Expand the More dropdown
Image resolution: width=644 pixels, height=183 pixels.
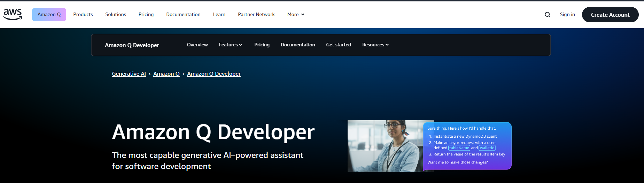click(296, 14)
